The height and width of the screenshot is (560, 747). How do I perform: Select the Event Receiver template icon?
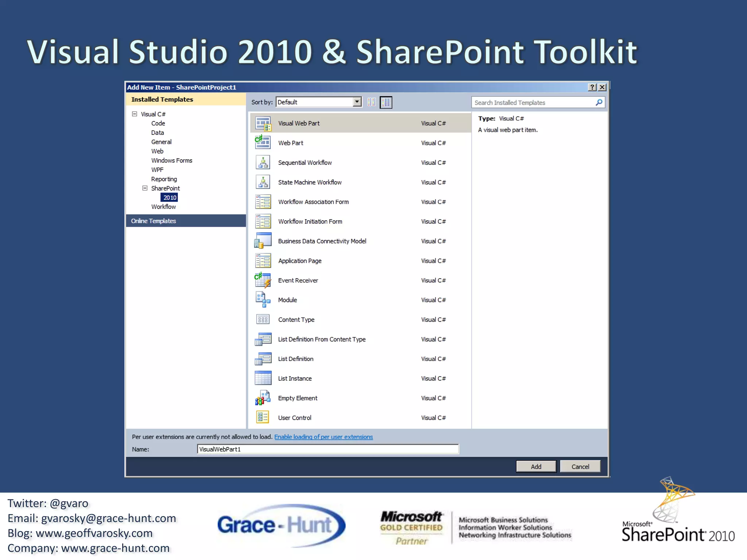click(x=263, y=280)
